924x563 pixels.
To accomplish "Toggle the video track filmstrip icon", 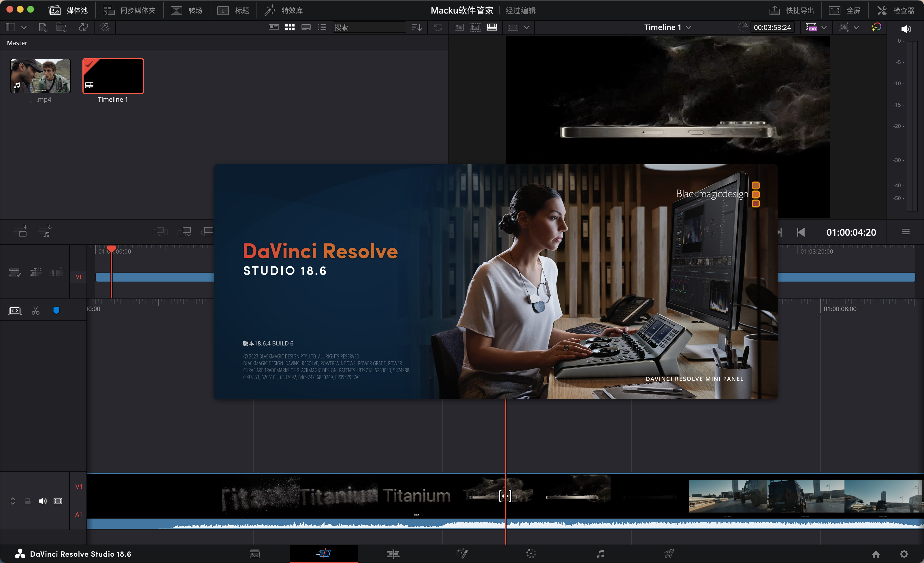I will (x=58, y=501).
